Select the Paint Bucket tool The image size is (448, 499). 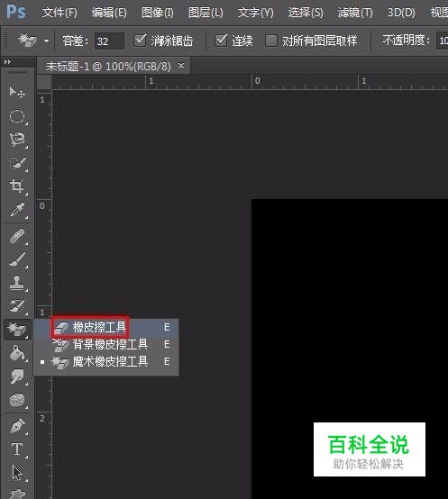(x=17, y=353)
